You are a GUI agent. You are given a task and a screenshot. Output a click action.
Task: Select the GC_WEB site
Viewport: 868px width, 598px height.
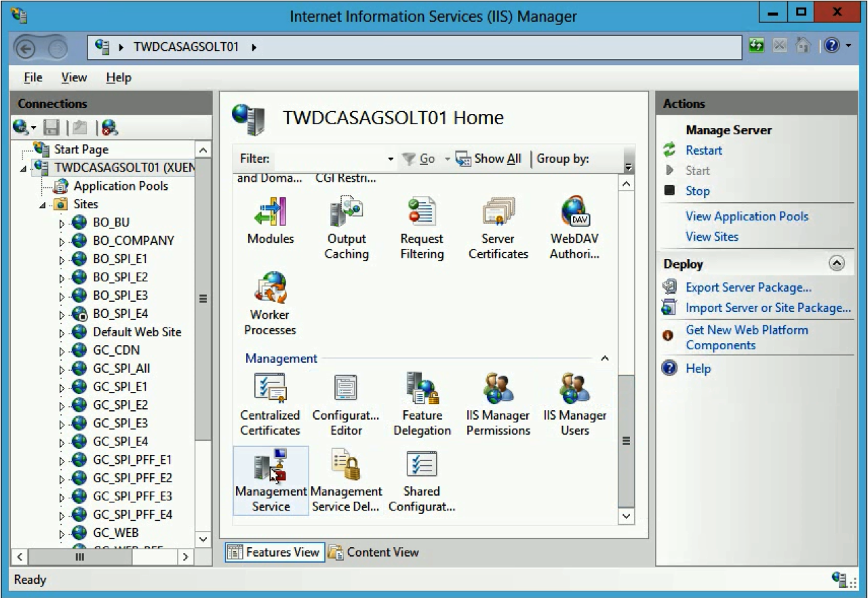[115, 533]
